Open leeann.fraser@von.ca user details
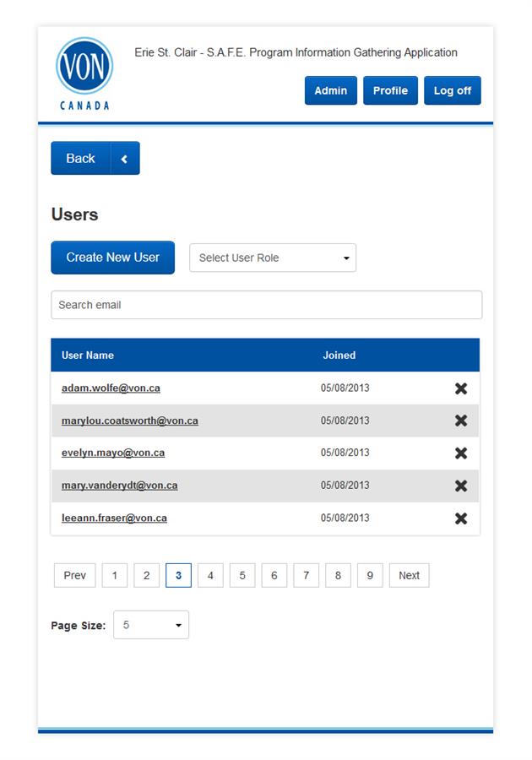Image resolution: width=532 pixels, height=760 pixels. 114,518
